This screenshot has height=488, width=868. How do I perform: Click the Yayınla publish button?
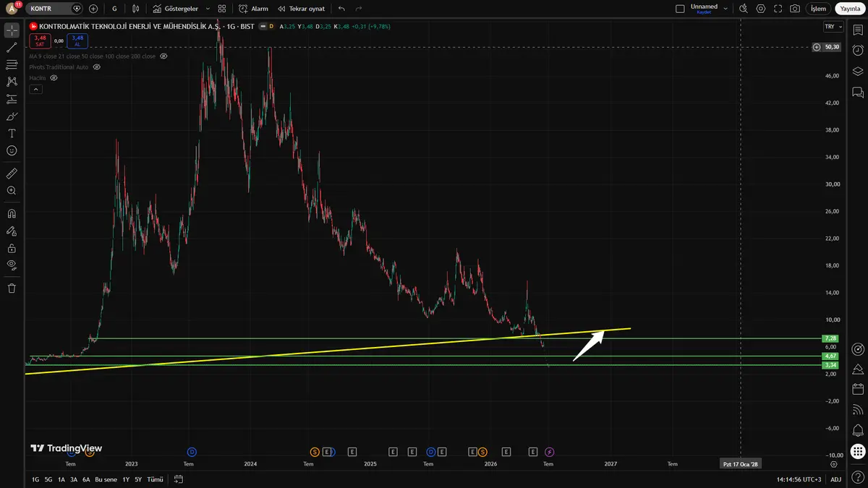click(x=849, y=9)
